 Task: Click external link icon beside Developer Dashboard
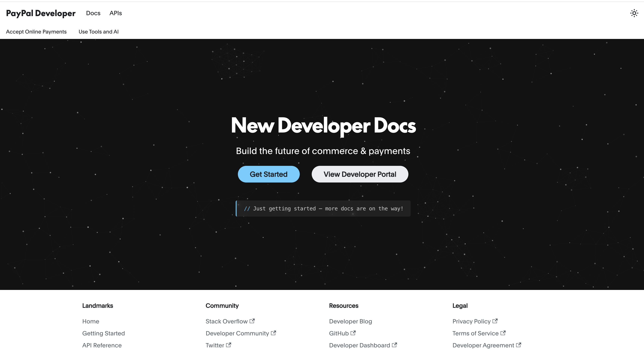click(394, 345)
